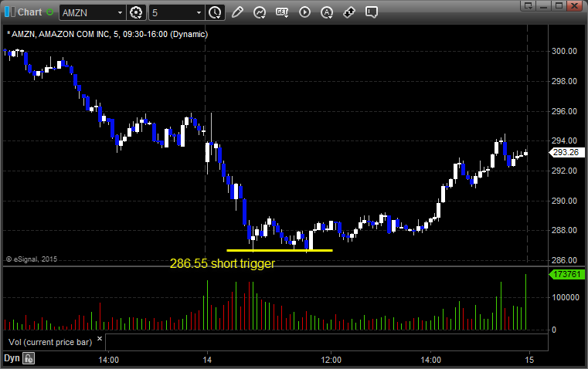588x369 pixels.
Task: Expand the interval dropdown arrow
Action: [x=199, y=12]
